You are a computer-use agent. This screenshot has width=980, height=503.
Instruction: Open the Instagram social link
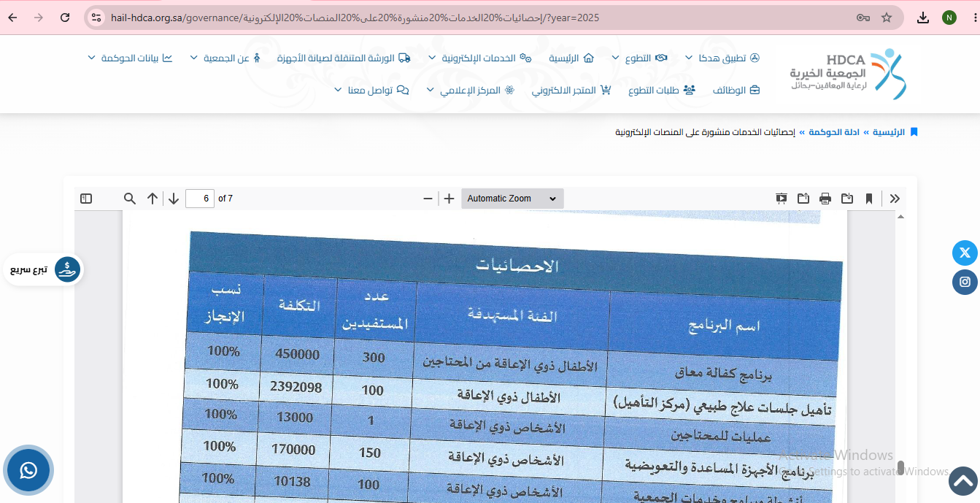[x=965, y=282]
